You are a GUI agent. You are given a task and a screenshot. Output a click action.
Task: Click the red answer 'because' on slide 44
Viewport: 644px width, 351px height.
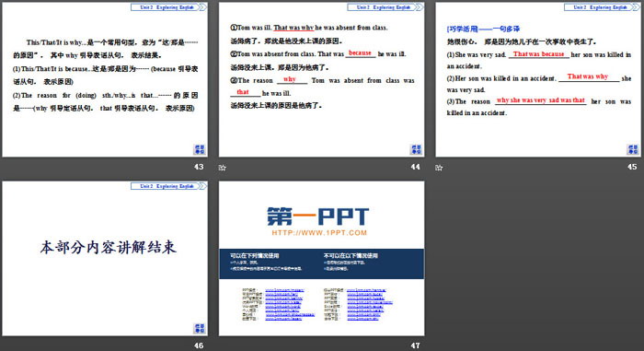(x=360, y=53)
